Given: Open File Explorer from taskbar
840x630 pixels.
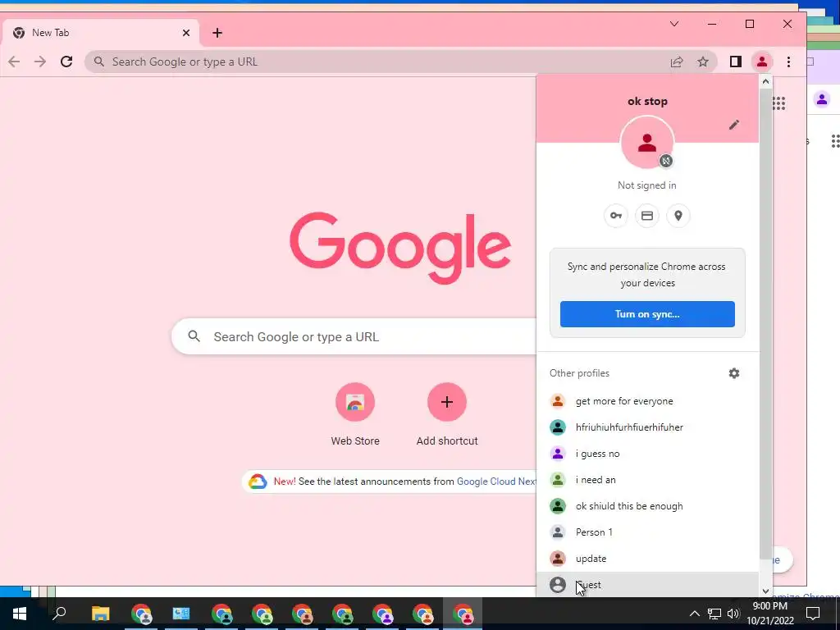Looking at the screenshot, I should 100,614.
